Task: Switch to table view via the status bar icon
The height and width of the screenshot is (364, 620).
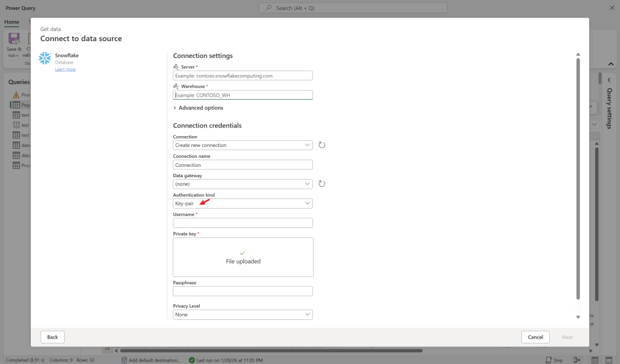Action: 595,360
